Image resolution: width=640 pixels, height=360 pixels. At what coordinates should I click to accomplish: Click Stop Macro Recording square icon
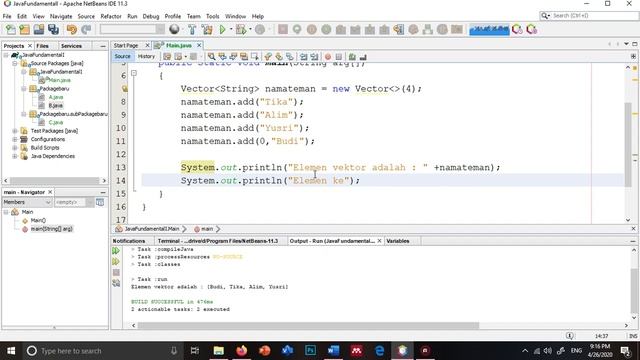click(338, 57)
